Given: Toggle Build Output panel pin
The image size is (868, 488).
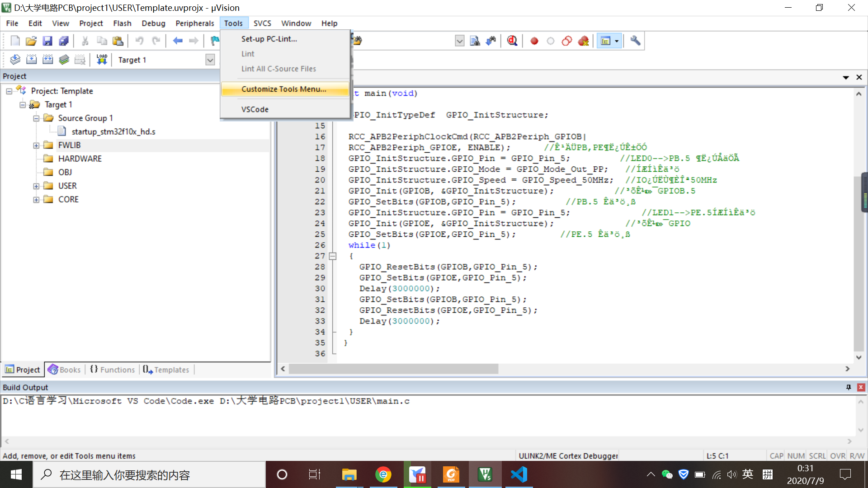Looking at the screenshot, I should click(x=848, y=387).
